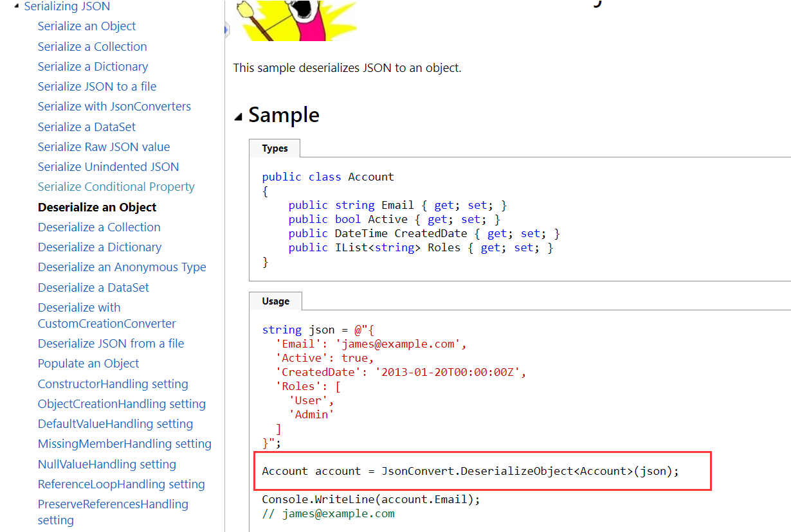Open Serialize a Collection page
The height and width of the screenshot is (532, 791).
[x=92, y=46]
